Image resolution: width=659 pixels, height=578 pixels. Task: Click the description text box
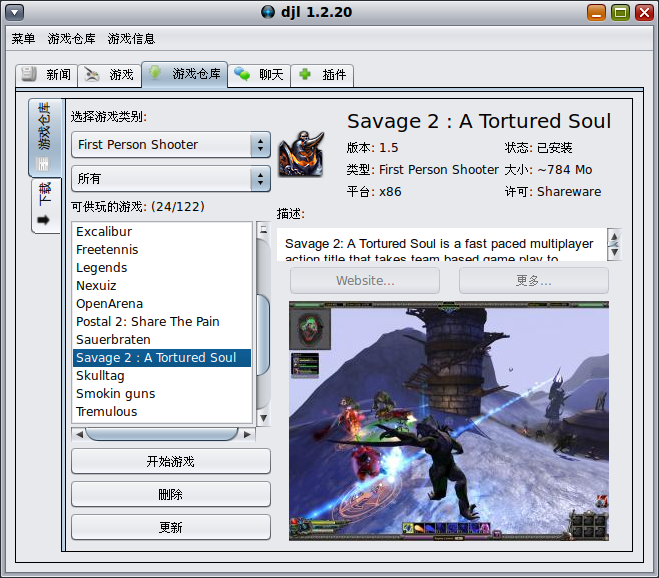pos(442,244)
